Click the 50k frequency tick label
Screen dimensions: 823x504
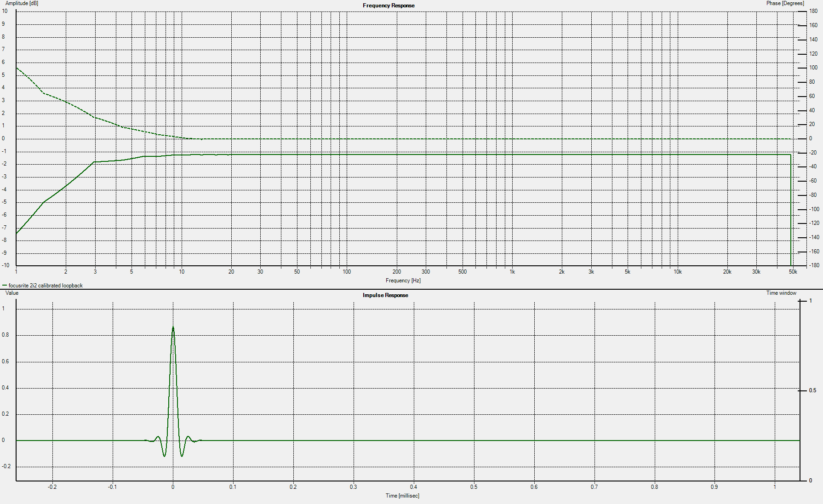pos(793,272)
